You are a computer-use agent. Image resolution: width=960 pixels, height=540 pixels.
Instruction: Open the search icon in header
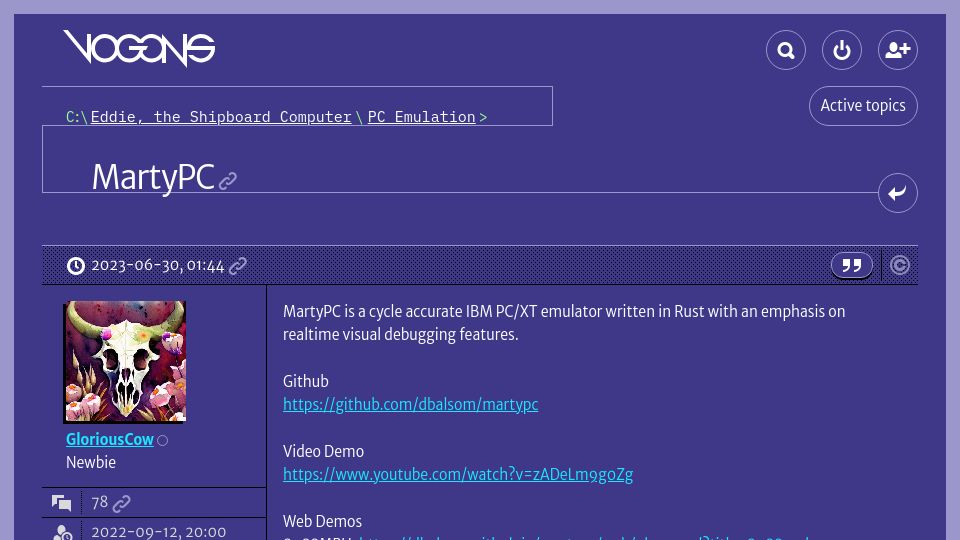click(786, 50)
